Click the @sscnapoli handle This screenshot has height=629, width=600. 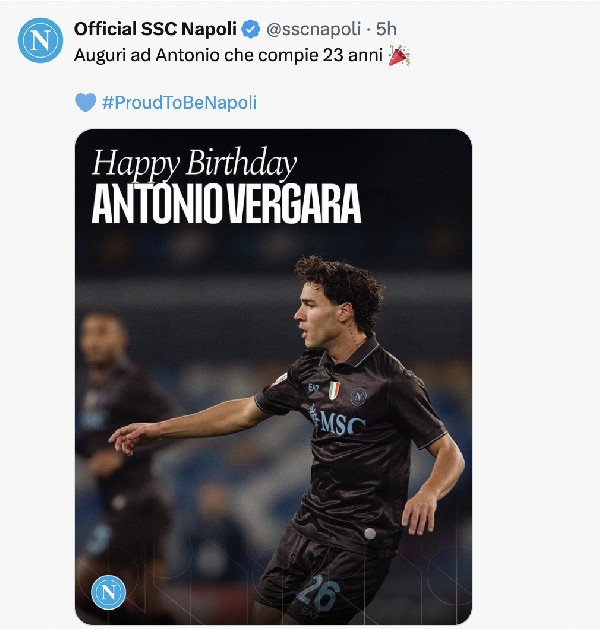(x=314, y=30)
